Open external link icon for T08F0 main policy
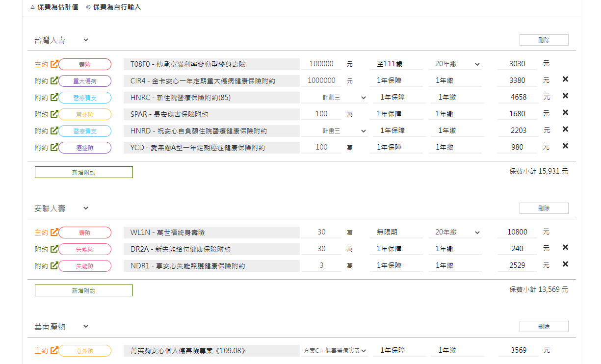 (54, 64)
